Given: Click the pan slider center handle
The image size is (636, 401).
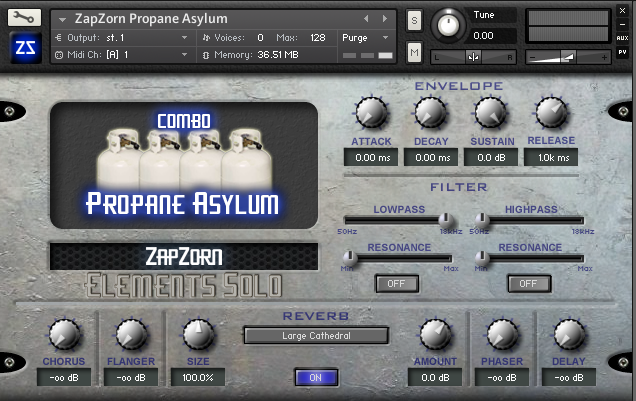Looking at the screenshot, I should 473,57.
